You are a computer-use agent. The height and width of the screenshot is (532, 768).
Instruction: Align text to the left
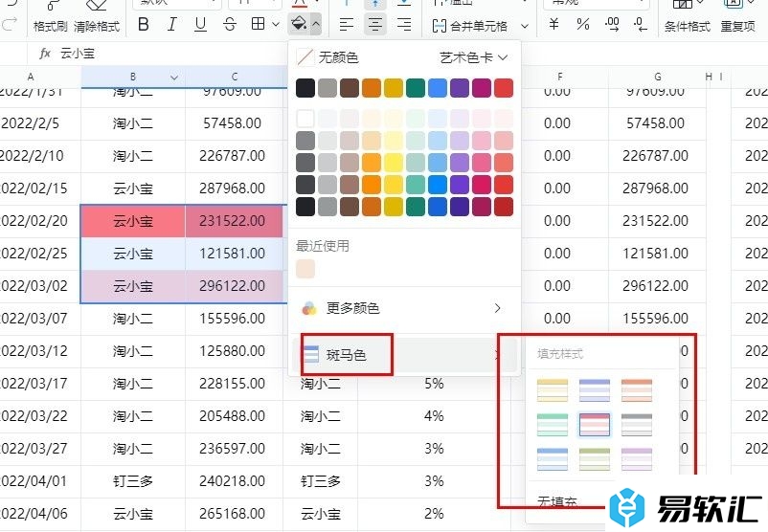347,24
